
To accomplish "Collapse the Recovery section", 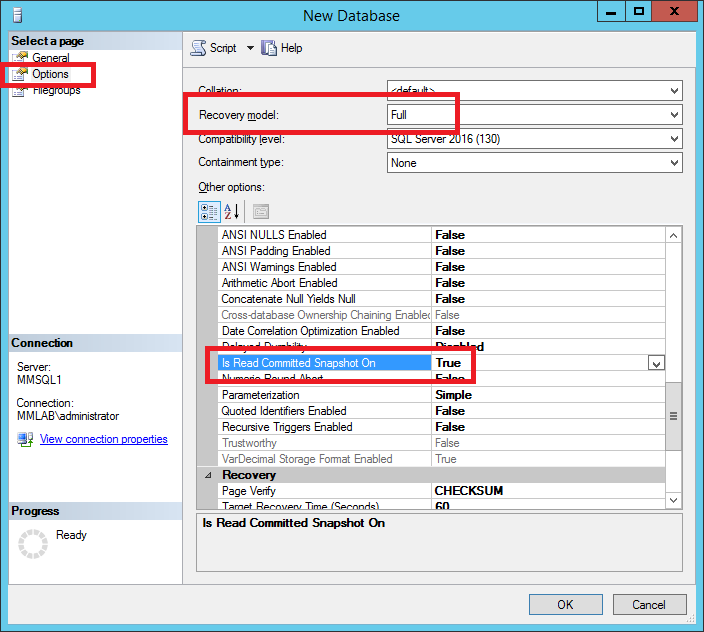I will [x=208, y=475].
